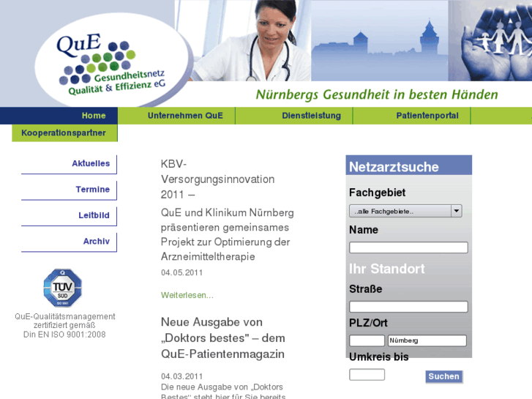Click the QuE Gesundheitsnetz logo

pyautogui.click(x=113, y=61)
